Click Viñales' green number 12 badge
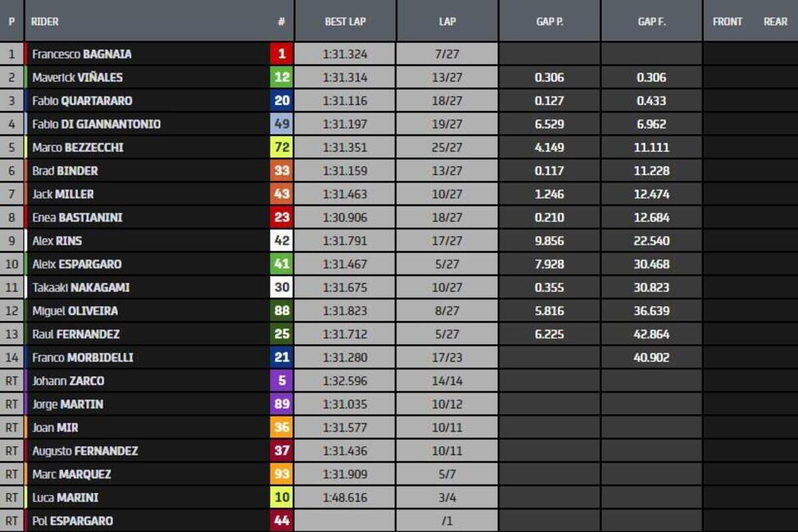This screenshot has width=798, height=532. (x=281, y=77)
